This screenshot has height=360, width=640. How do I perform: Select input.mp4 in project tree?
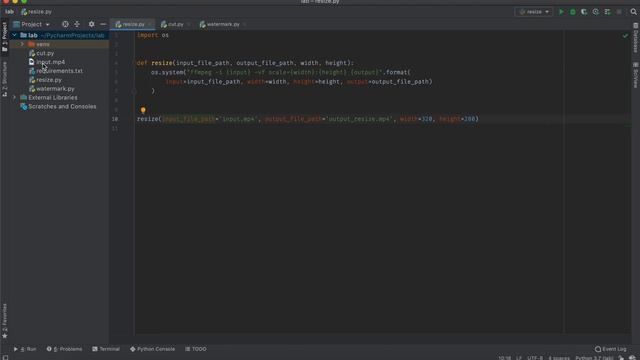[50, 62]
